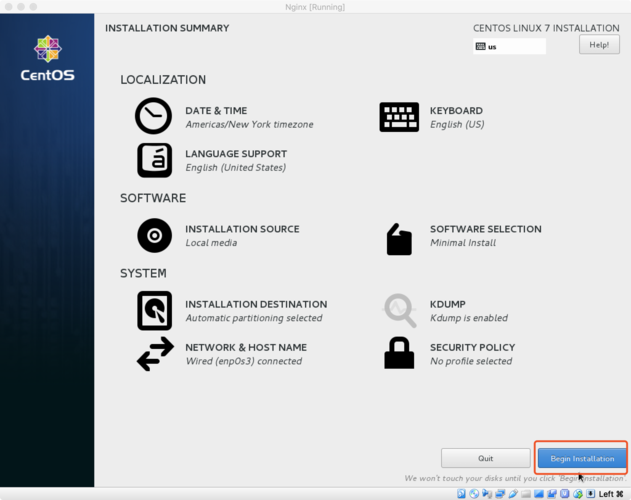Click VirtualBox USB devices status icon

(513, 494)
